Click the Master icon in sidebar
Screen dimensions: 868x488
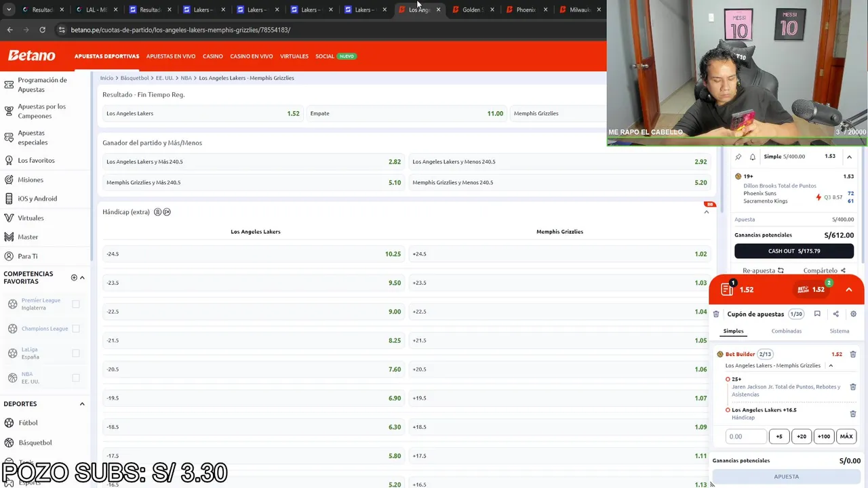click(9, 237)
